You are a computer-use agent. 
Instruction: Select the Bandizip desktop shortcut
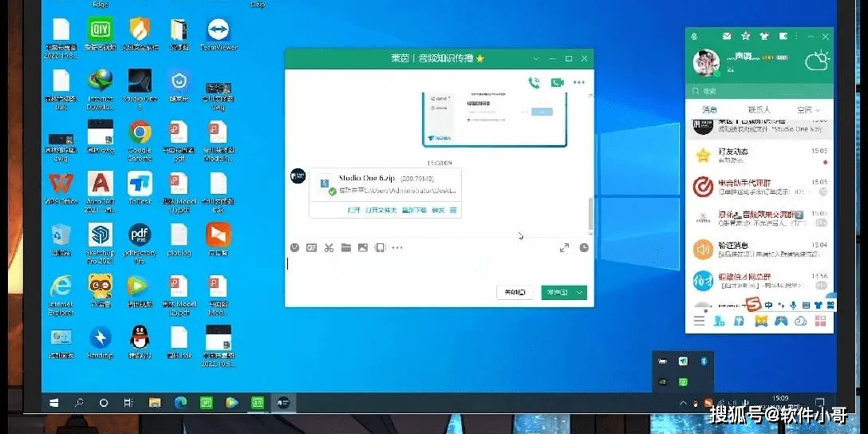click(x=101, y=343)
